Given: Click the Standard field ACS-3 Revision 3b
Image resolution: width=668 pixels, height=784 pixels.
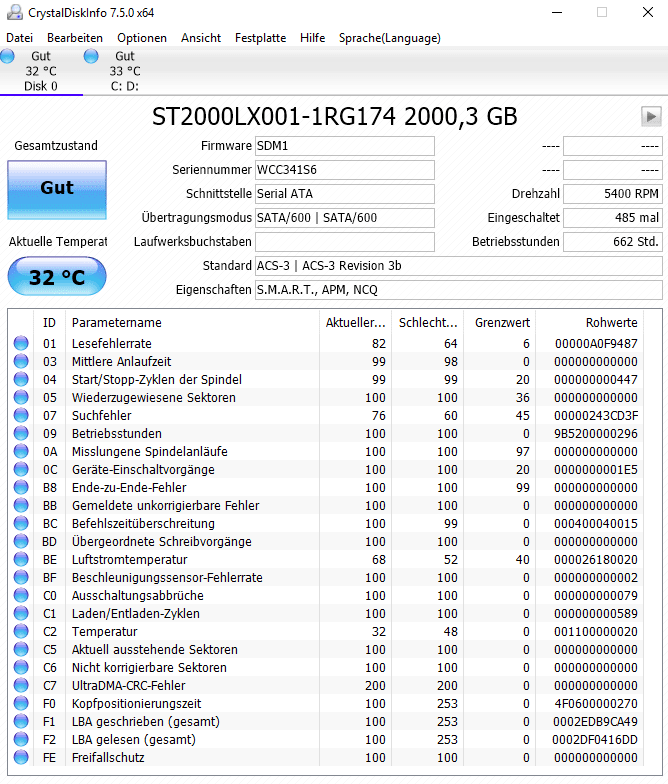Looking at the screenshot, I should pos(458,266).
